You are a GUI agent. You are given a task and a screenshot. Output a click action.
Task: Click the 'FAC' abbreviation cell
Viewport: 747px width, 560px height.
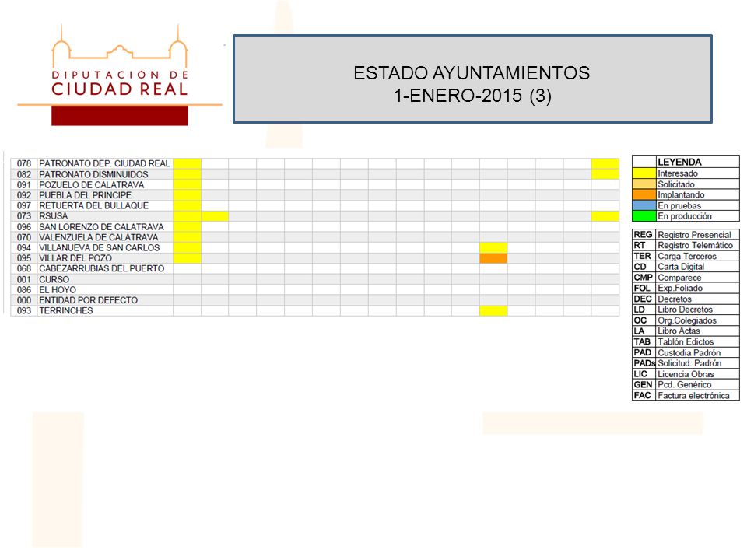644,396
